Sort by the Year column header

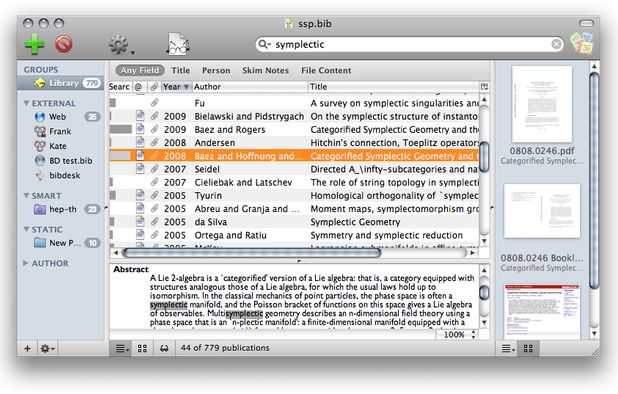click(176, 87)
